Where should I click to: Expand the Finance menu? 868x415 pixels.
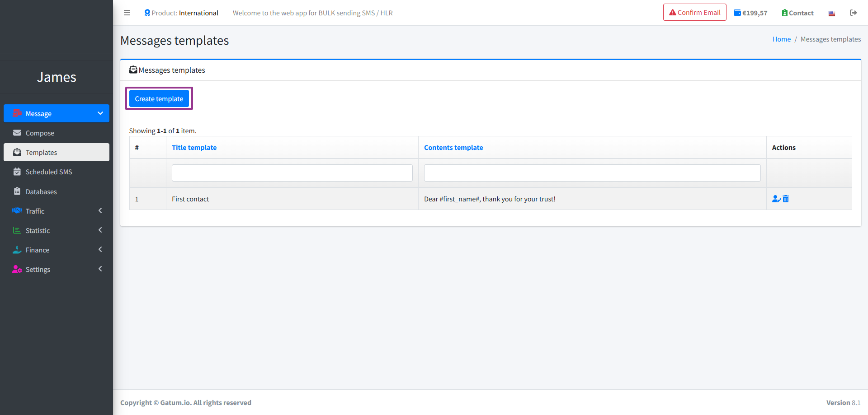(57, 250)
